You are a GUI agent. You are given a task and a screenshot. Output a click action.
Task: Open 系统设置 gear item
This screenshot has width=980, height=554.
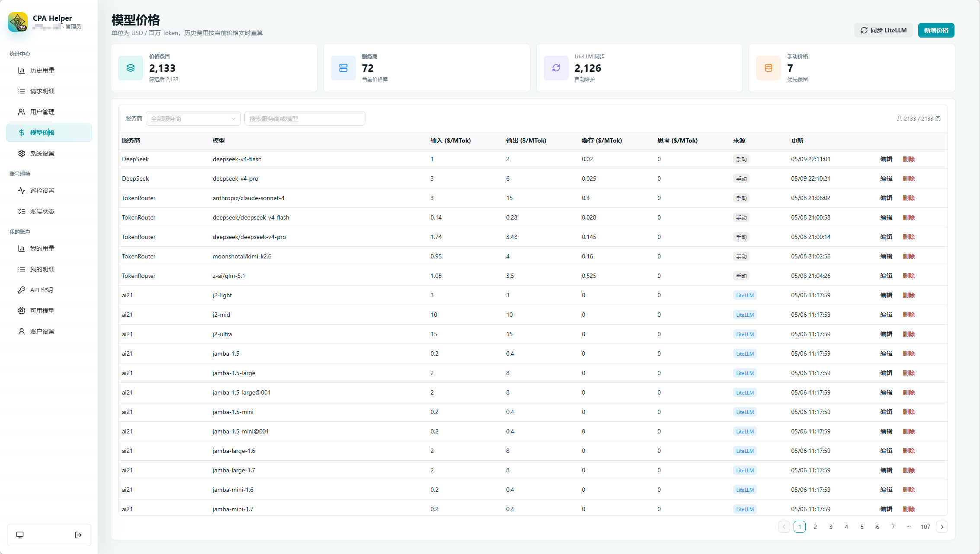tap(49, 153)
